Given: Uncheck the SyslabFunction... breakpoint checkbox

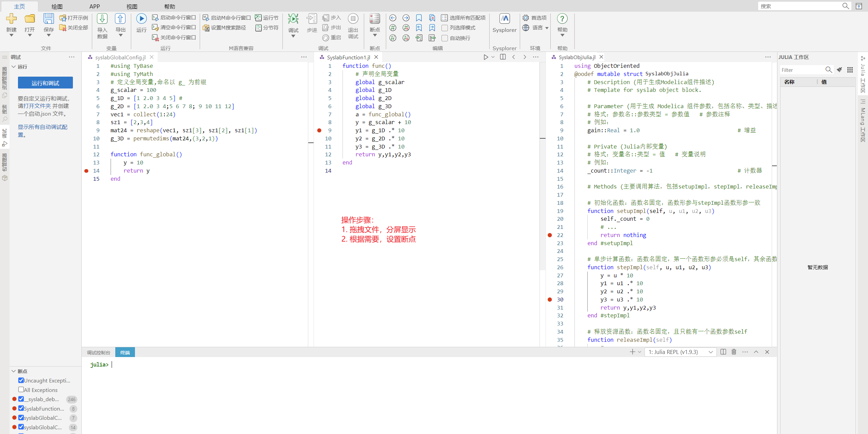Looking at the screenshot, I should tap(21, 408).
